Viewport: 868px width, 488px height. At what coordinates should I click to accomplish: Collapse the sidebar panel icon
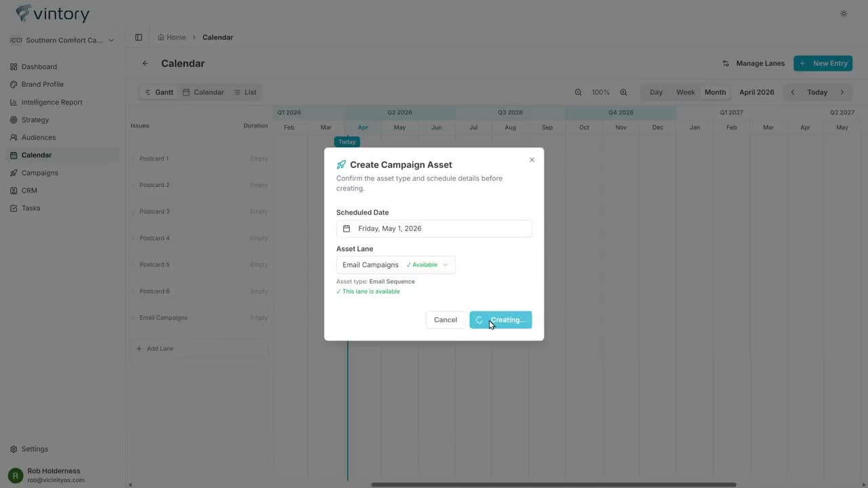tap(138, 37)
